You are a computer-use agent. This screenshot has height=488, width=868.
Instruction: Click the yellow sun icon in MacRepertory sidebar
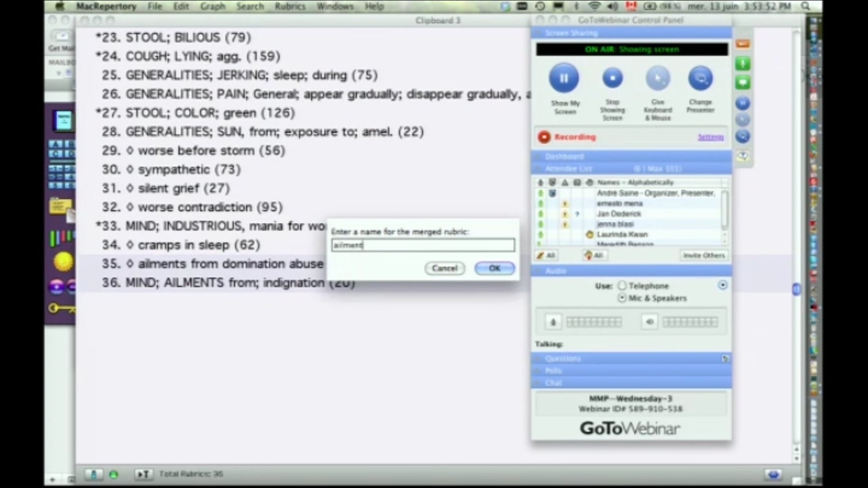coord(63,261)
